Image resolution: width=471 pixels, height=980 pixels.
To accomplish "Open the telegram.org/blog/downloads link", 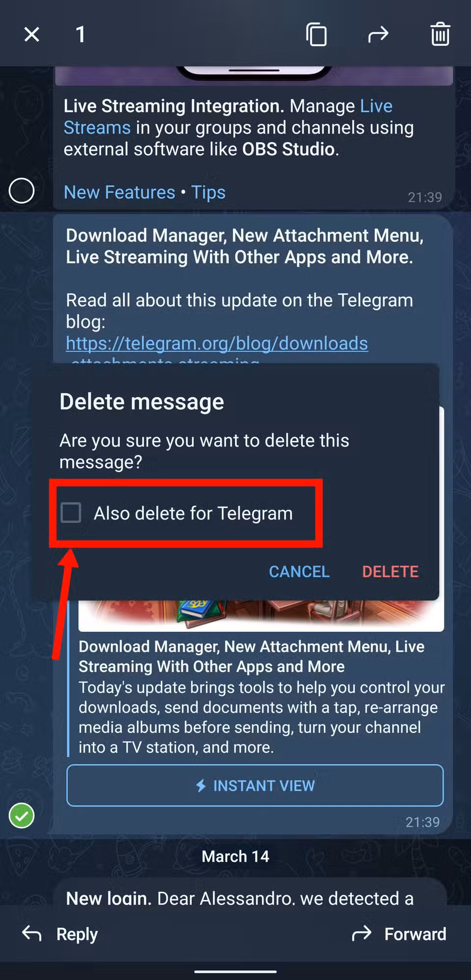I will coord(217,343).
